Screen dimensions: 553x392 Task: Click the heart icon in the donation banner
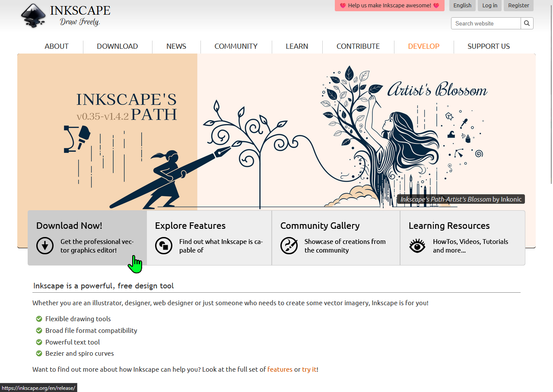point(343,6)
